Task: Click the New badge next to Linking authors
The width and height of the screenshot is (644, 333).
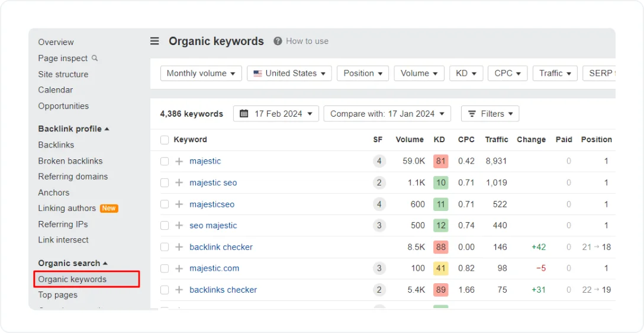Action: tap(109, 209)
